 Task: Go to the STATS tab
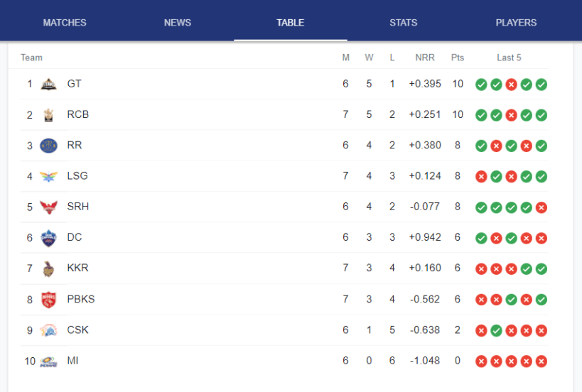(404, 23)
